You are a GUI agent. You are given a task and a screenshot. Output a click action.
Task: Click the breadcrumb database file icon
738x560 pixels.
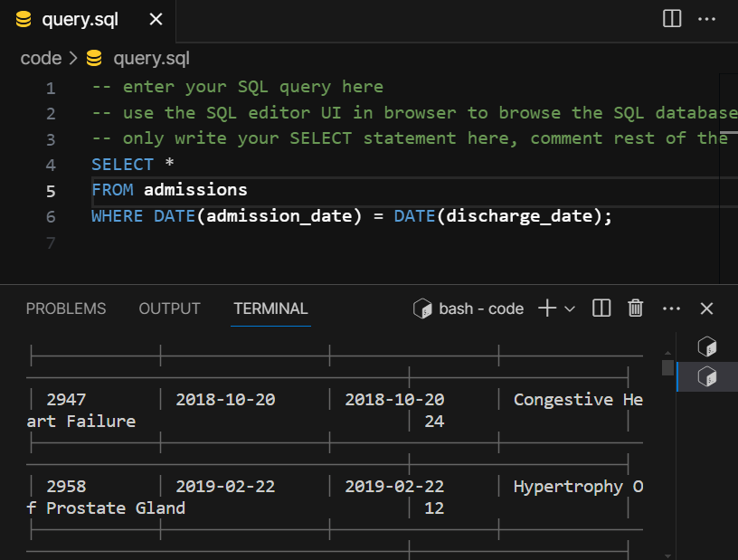click(x=94, y=58)
